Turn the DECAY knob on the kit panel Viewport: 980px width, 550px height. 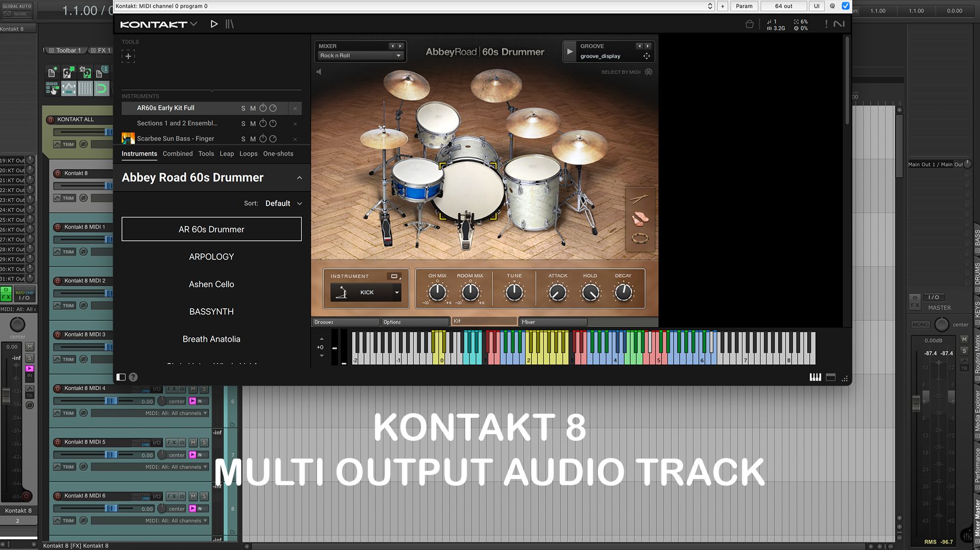click(x=623, y=292)
